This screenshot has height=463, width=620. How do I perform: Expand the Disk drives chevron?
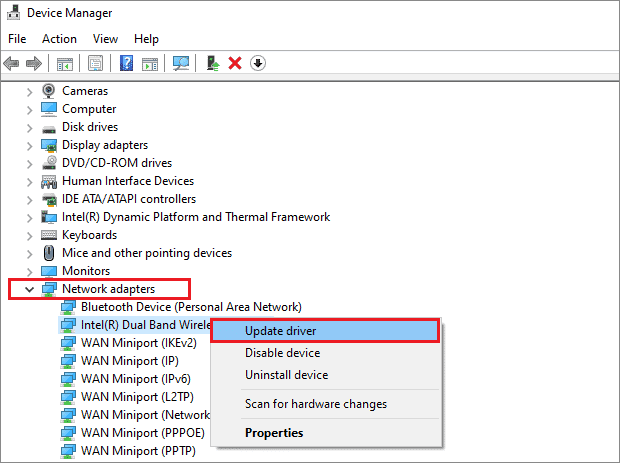coord(29,128)
